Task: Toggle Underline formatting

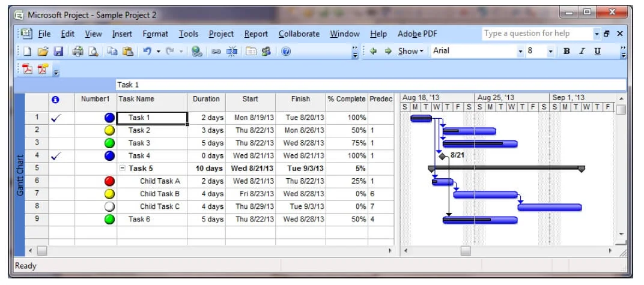Action: (x=597, y=51)
